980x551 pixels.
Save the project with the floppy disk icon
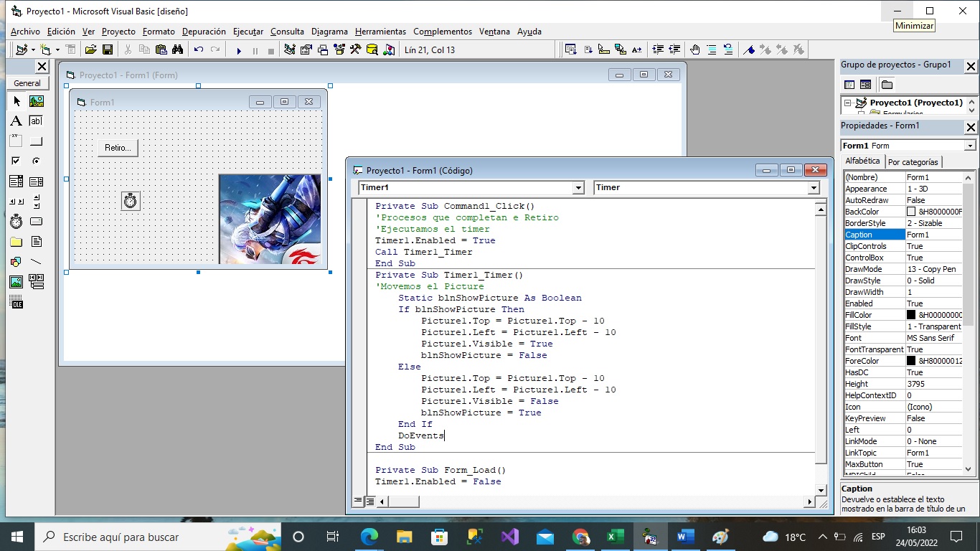(x=108, y=50)
